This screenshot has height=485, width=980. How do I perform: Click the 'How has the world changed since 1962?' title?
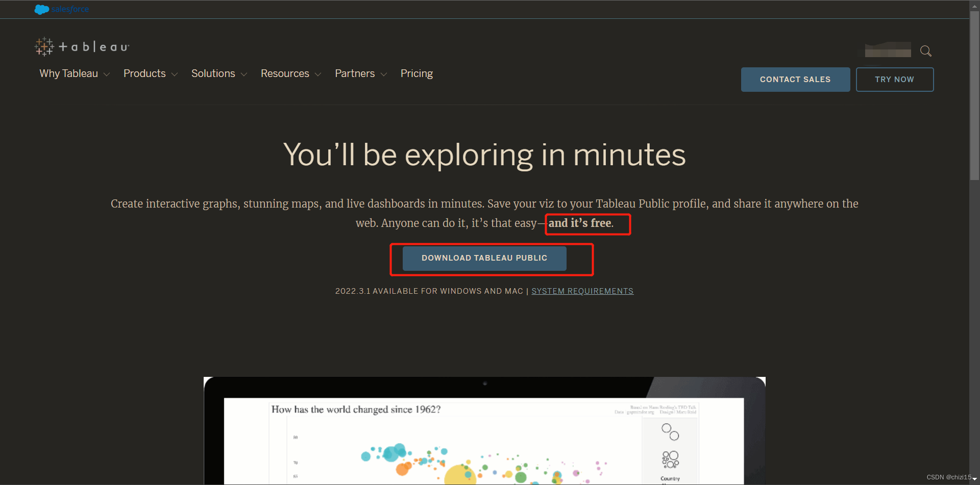(x=356, y=409)
